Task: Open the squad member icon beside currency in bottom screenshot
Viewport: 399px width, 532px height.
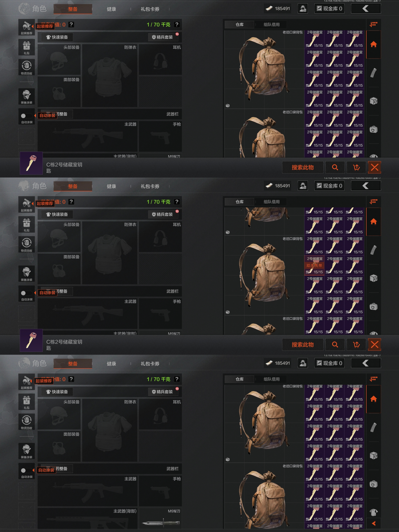Action: pos(303,363)
